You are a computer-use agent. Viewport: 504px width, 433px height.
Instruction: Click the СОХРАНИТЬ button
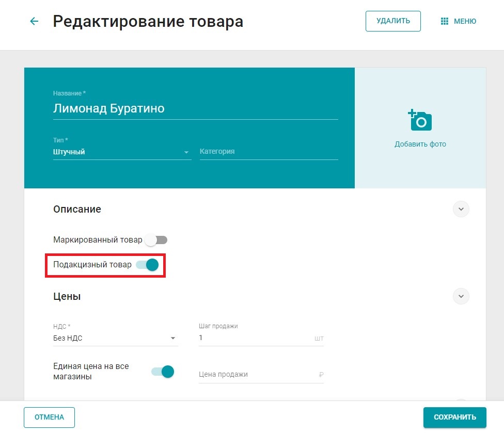[454, 417]
